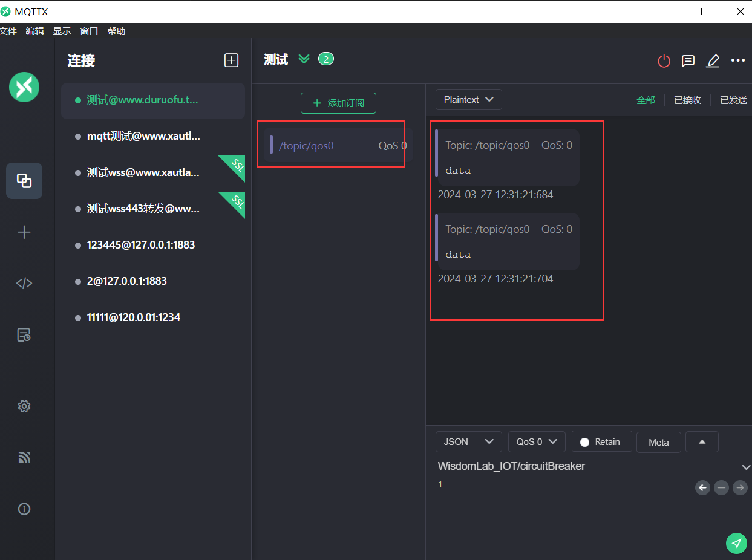Select the 2@127.0.0.1:1883 connection

point(127,281)
